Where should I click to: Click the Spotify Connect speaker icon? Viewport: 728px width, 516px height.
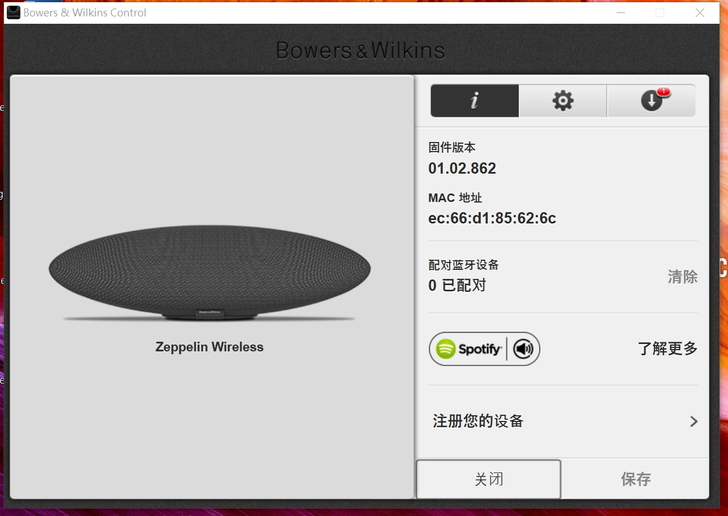[x=523, y=349]
